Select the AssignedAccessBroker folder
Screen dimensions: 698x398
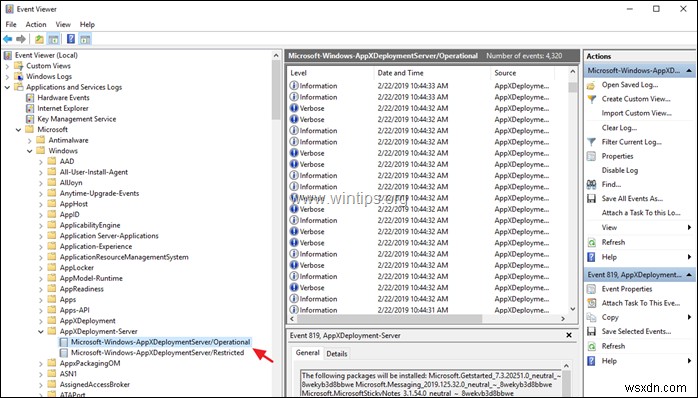[x=95, y=385]
